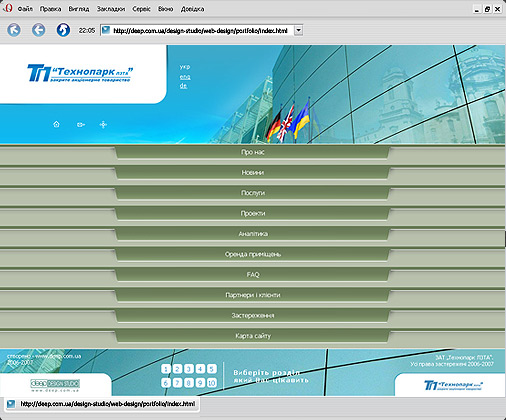Switch site language to eng

185,77
